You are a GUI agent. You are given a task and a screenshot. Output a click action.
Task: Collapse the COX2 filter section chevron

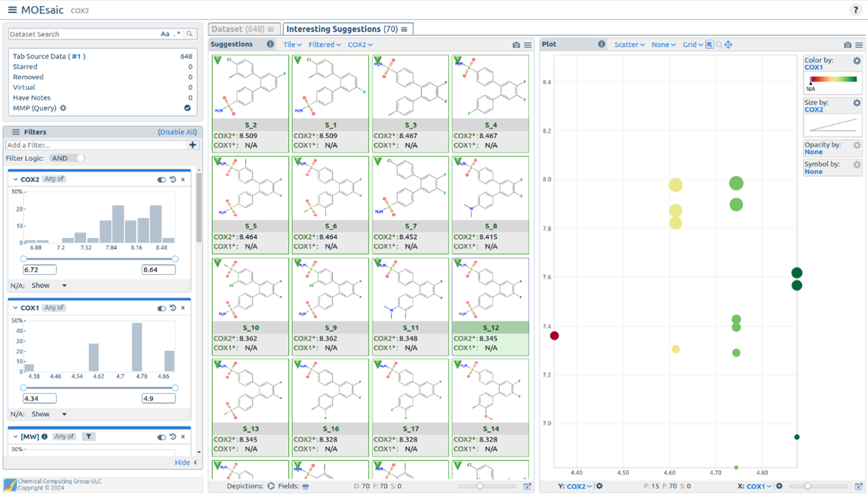(15, 179)
